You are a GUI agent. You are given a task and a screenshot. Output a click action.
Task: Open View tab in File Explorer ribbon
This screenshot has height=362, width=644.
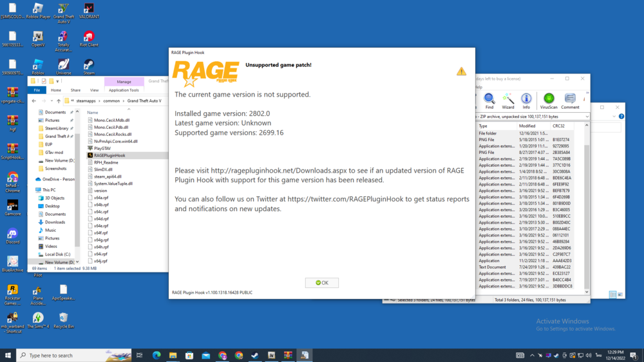click(94, 90)
